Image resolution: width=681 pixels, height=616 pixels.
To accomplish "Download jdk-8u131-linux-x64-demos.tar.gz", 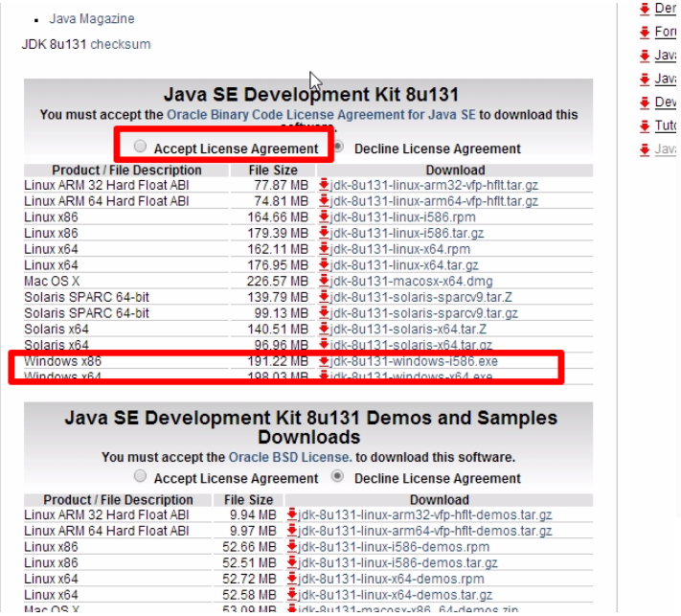I will (395, 595).
